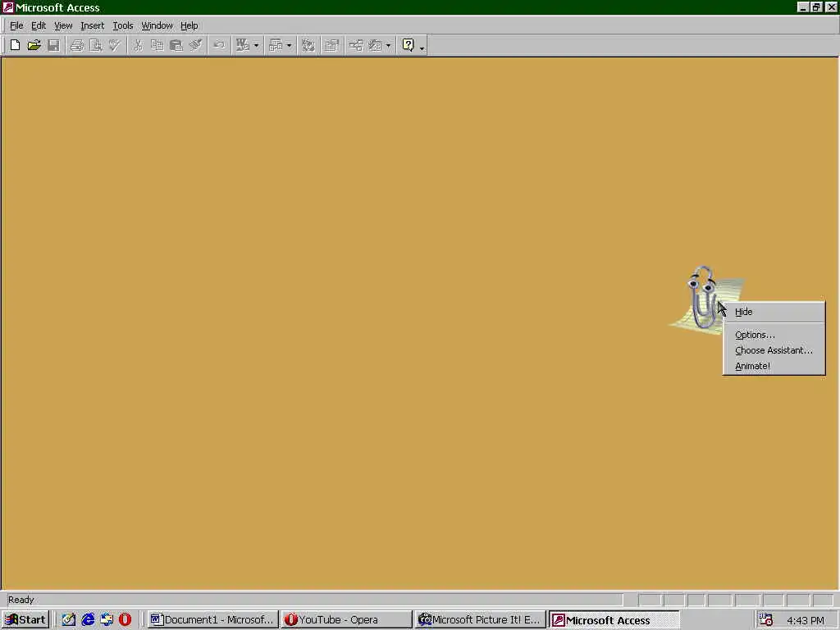This screenshot has height=630, width=840.
Task: Switch to Microsoft Picture It! taskbar button
Action: (x=480, y=620)
